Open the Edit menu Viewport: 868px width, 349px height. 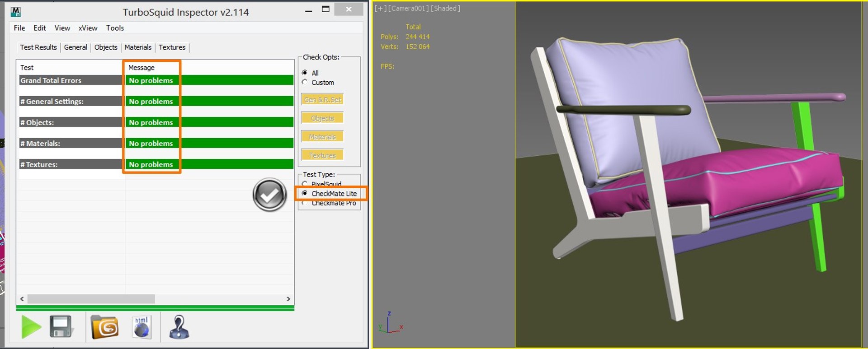coord(40,28)
